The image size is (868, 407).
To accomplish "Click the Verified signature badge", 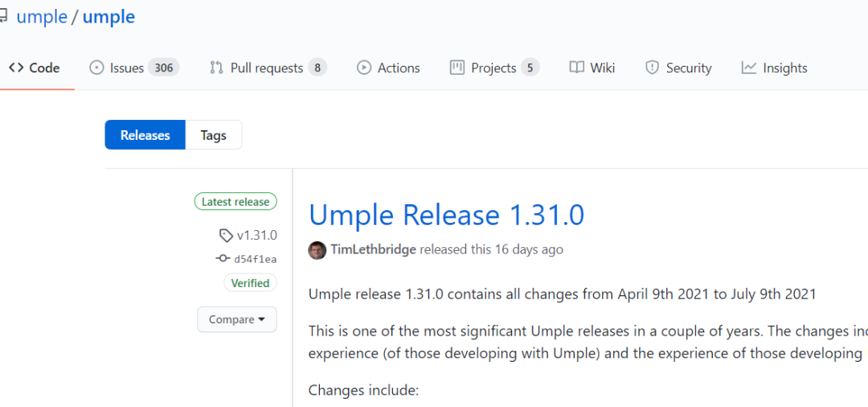I will click(250, 283).
